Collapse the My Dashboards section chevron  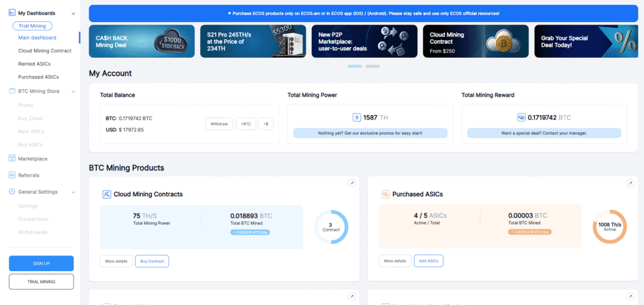(x=74, y=13)
